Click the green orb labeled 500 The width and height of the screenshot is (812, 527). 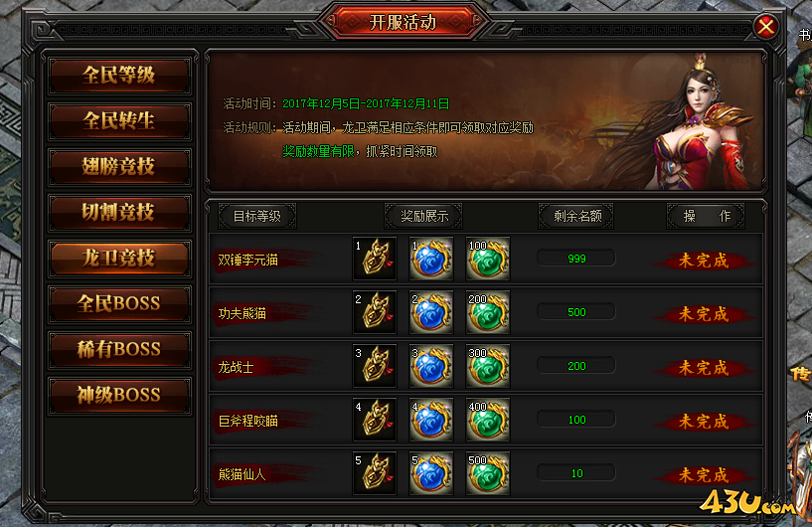488,473
